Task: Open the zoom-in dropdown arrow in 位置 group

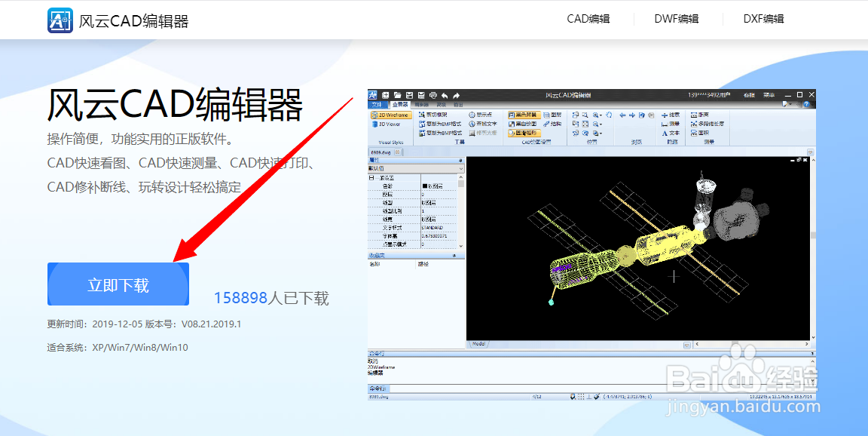Action: 601,115
